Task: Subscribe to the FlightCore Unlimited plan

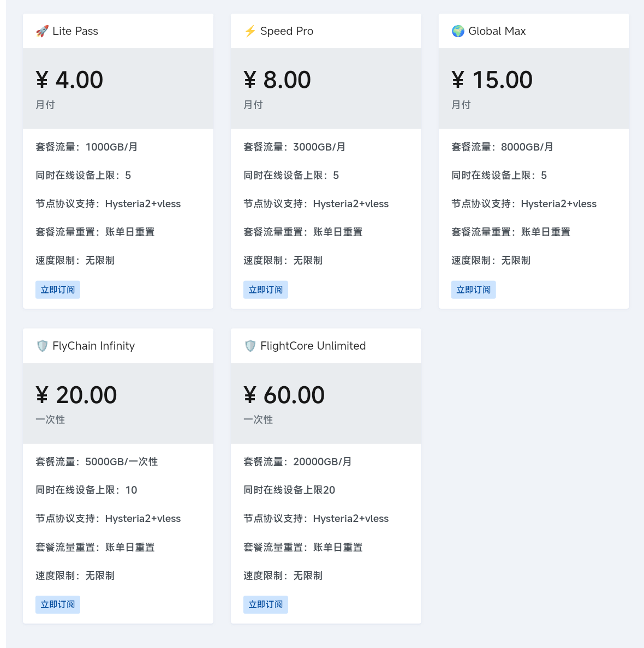Action: tap(266, 604)
